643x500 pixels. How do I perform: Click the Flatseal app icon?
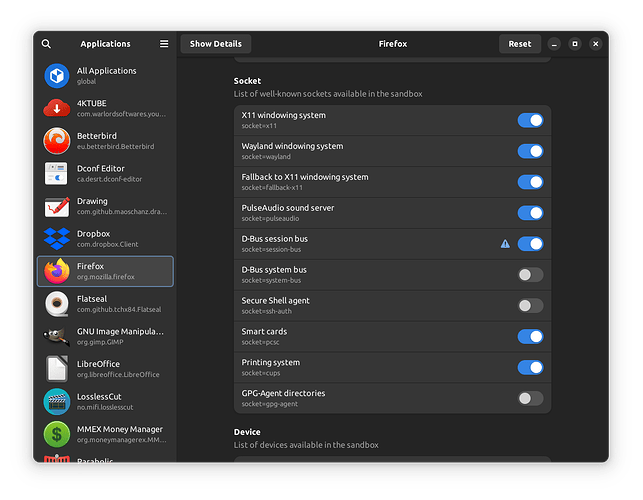tap(57, 304)
